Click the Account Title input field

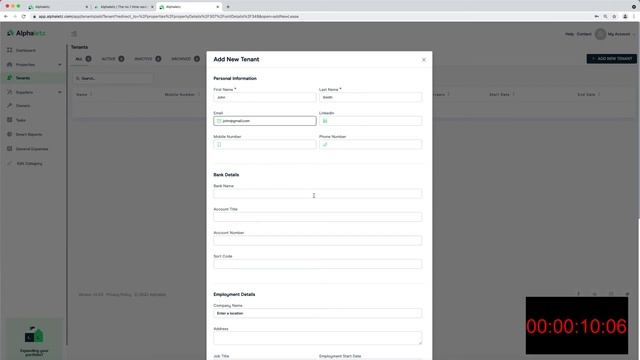pos(318,217)
